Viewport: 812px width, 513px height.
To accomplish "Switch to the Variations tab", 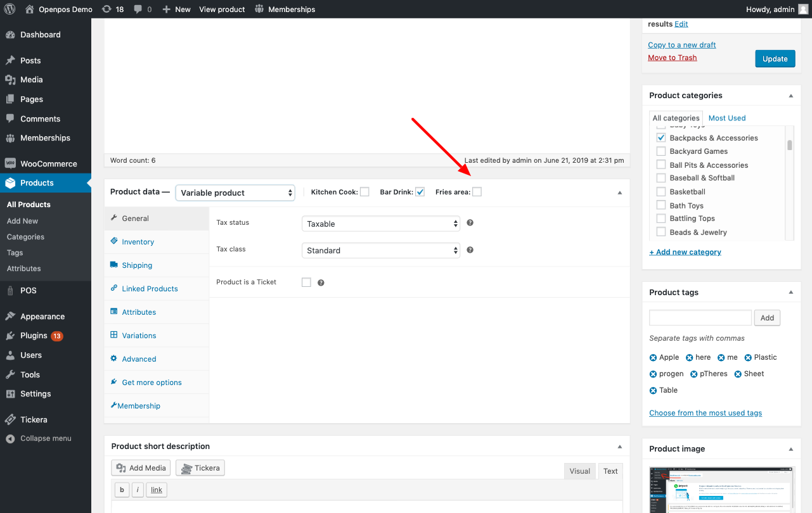I will [139, 336].
